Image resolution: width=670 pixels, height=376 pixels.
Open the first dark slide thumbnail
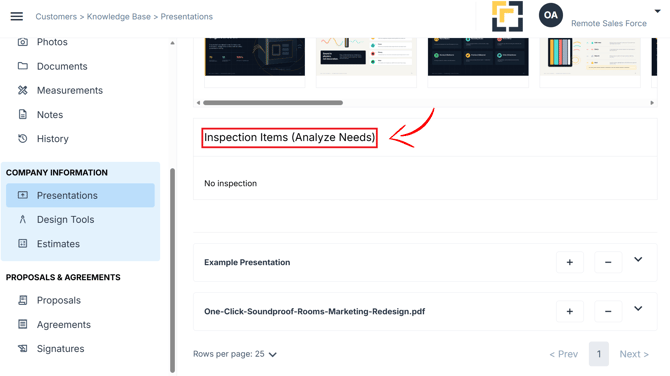coord(255,57)
